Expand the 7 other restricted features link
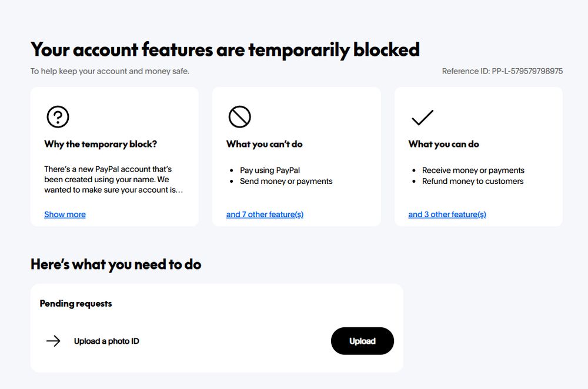588x389 pixels. [x=265, y=214]
